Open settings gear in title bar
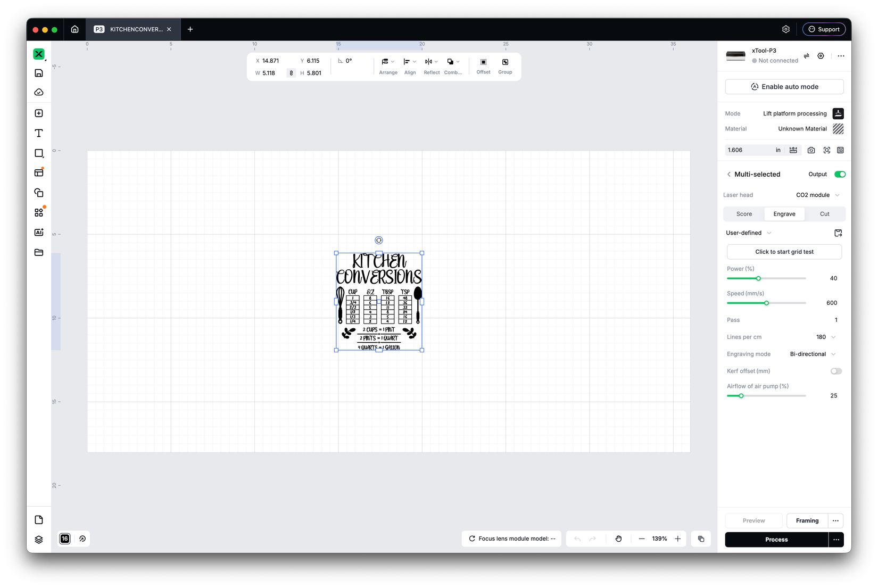This screenshot has height=588, width=878. [x=786, y=29]
